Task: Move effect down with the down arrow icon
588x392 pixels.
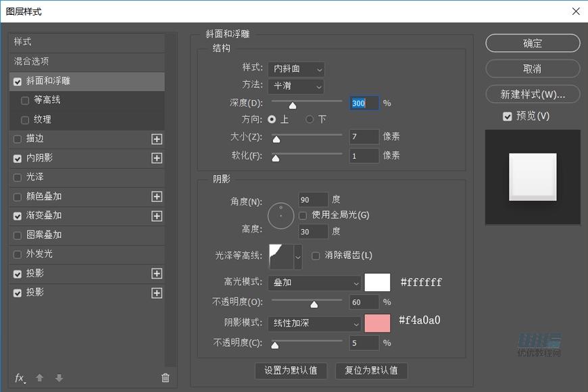Action: coord(59,378)
